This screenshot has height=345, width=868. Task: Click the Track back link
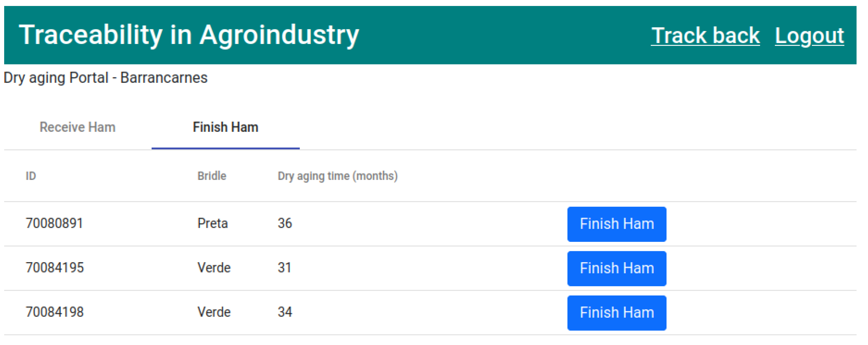click(705, 36)
